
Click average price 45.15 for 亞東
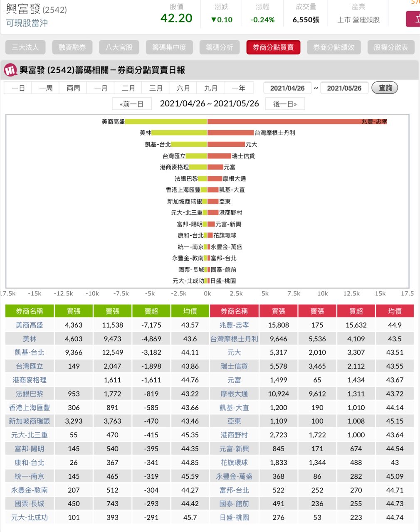[395, 421]
